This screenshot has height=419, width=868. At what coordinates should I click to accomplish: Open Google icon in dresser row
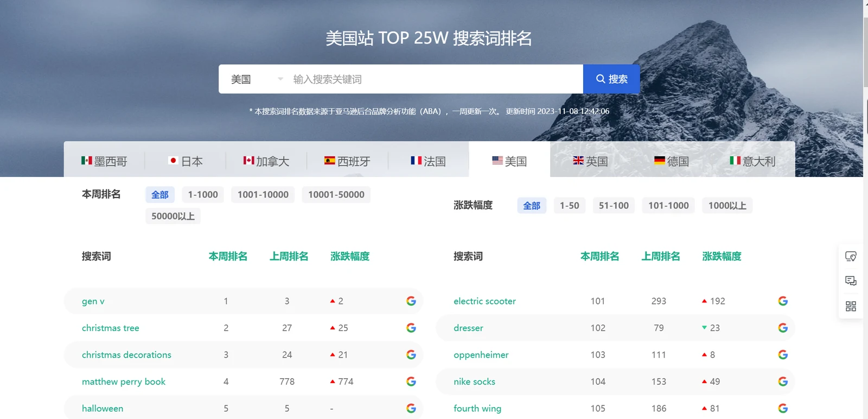click(x=783, y=328)
